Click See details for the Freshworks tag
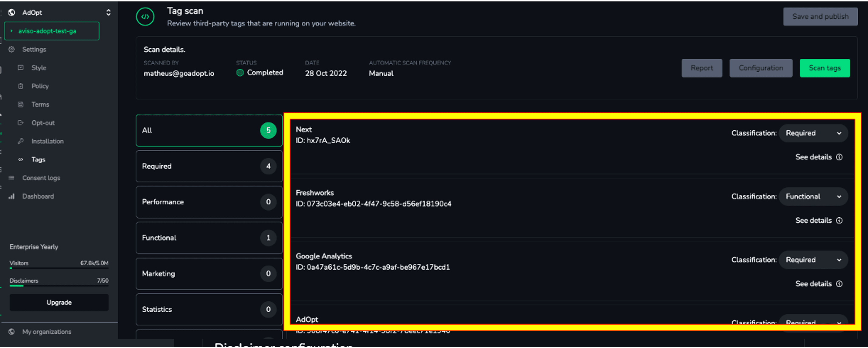Image resolution: width=868 pixels, height=348 pixels. click(x=813, y=220)
